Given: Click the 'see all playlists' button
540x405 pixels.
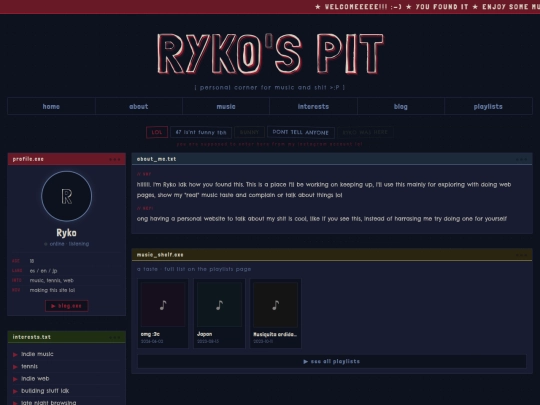Looking at the screenshot, I should tap(332, 361).
